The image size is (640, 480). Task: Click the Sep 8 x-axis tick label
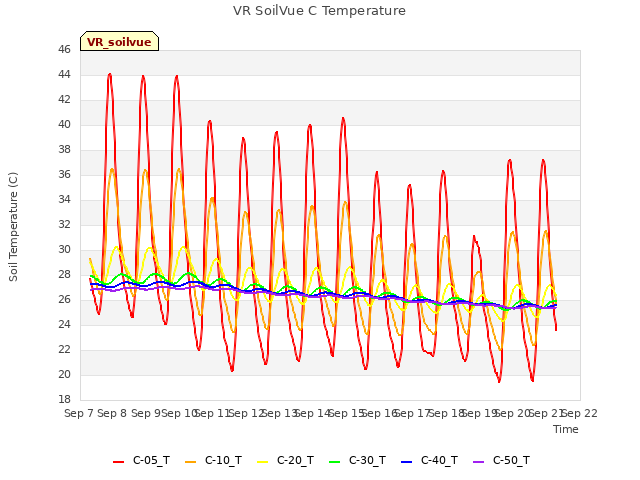coord(112,413)
